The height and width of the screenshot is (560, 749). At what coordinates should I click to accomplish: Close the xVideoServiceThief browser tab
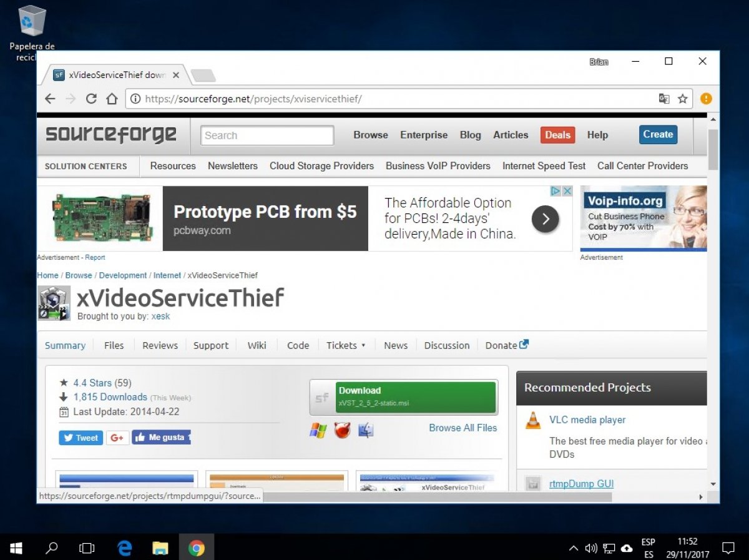pos(176,75)
